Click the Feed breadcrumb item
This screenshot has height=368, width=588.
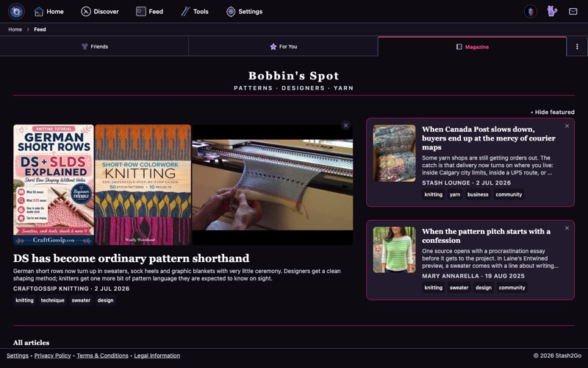click(x=40, y=29)
